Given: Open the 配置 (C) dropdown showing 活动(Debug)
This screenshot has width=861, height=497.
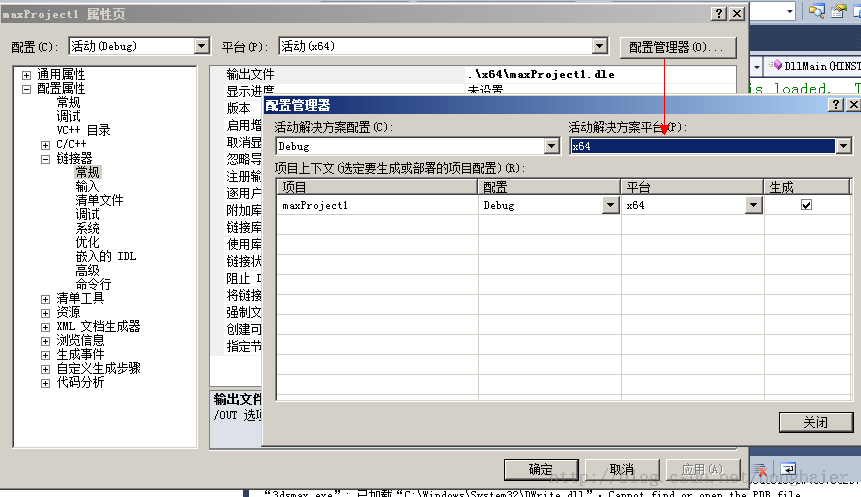Looking at the screenshot, I should coord(202,46).
